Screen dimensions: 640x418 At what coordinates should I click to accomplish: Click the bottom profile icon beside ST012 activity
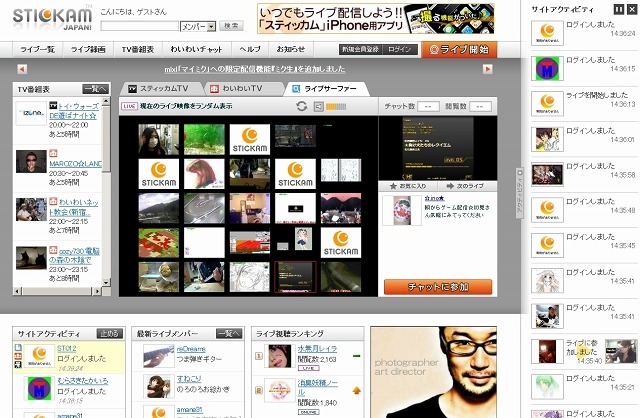(18, 365)
